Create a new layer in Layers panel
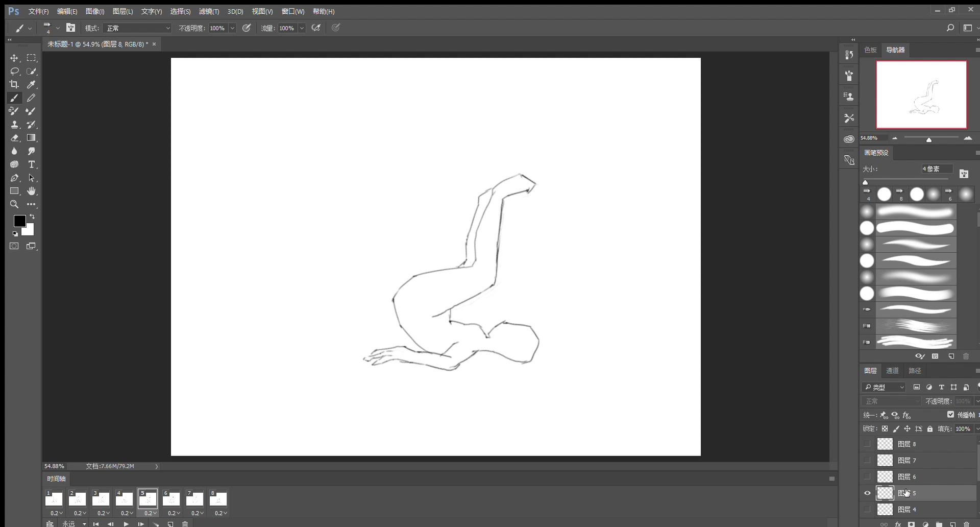 coord(952,524)
